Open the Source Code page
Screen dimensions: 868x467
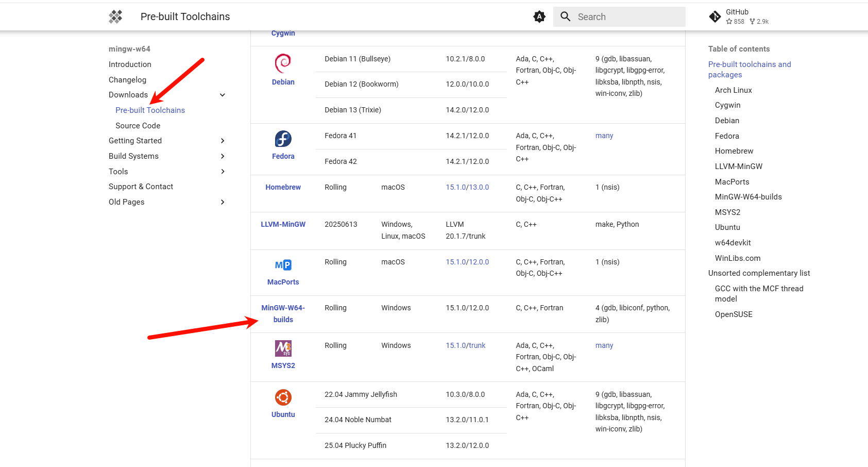click(138, 126)
